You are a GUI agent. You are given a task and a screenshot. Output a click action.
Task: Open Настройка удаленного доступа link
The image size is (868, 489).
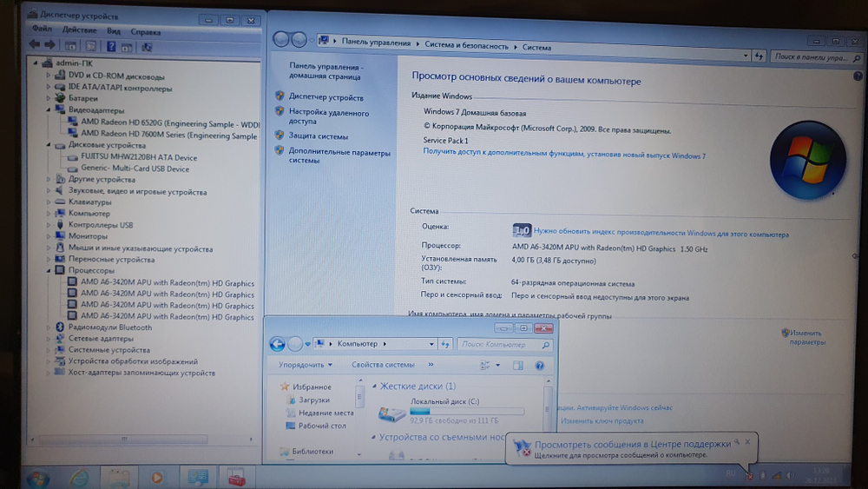click(329, 117)
